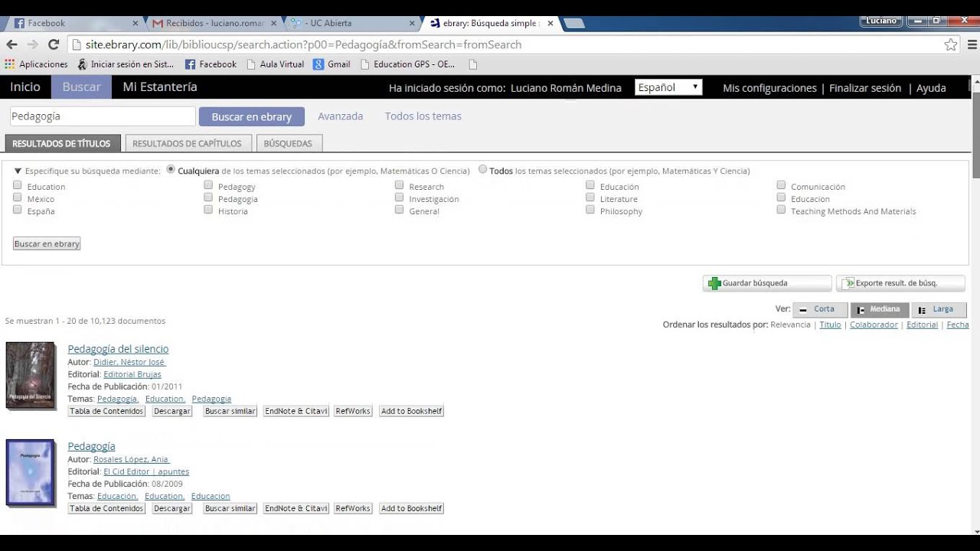Click the browser back arrow
The image size is (980, 551).
point(11,44)
